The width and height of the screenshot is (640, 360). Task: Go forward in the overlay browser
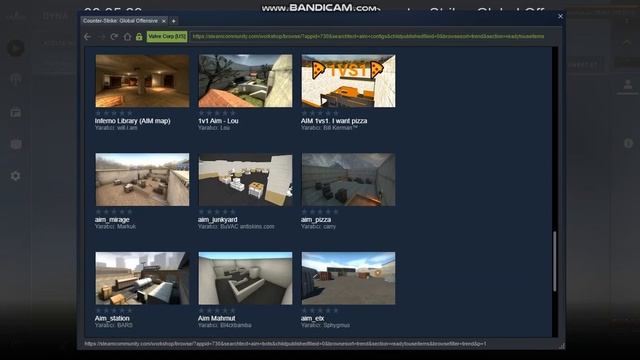click(x=101, y=37)
